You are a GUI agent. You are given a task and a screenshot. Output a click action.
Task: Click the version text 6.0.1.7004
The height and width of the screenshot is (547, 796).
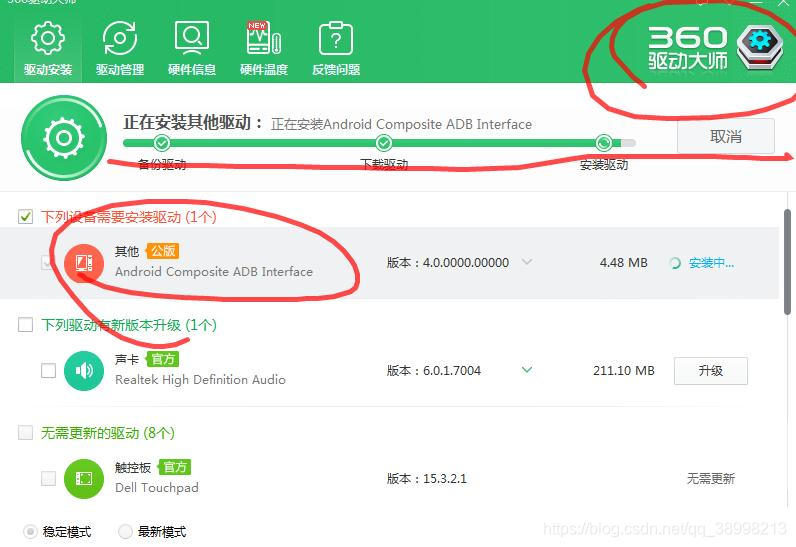(x=452, y=370)
